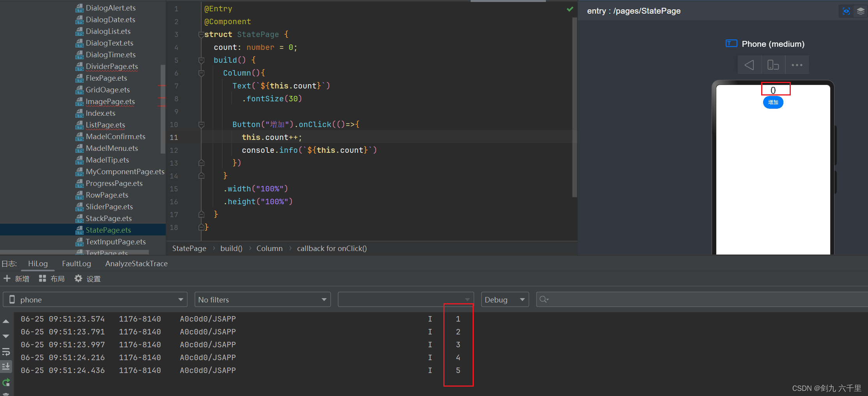
Task: Click the green restart icon in log panel
Action: (x=6, y=382)
